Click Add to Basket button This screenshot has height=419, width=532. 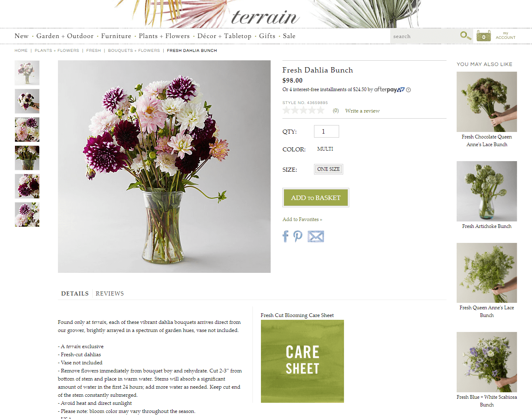tap(316, 198)
